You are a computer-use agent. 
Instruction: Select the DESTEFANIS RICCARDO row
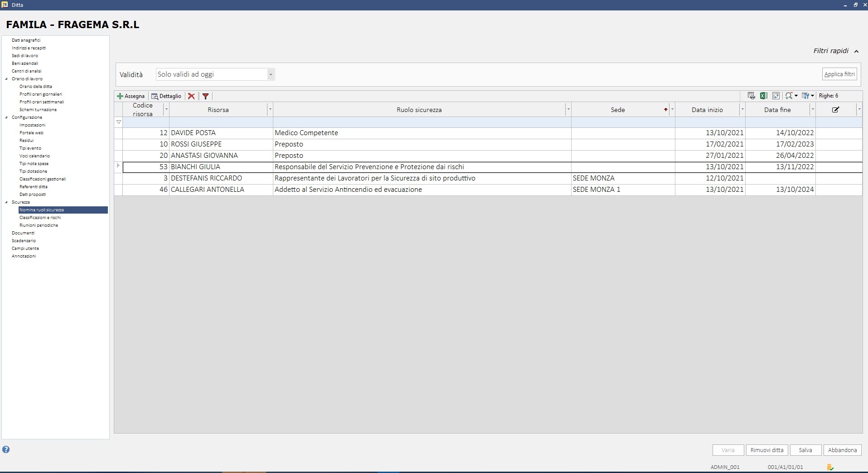coord(206,178)
